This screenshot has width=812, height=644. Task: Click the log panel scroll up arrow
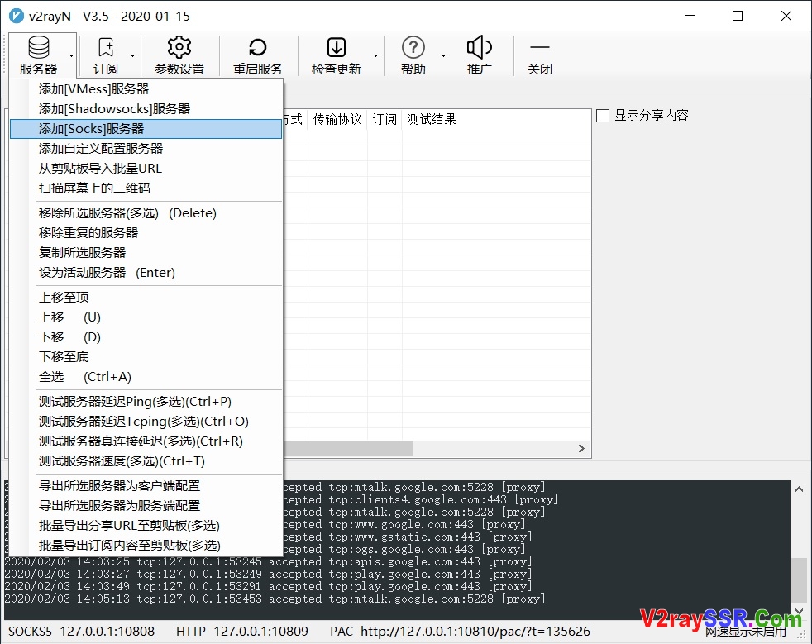(799, 489)
